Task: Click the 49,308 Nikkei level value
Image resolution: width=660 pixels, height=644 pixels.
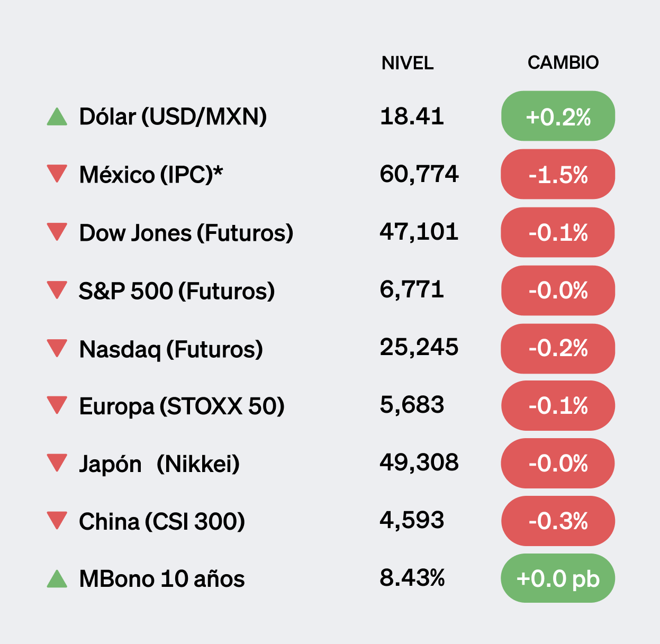Action: click(419, 462)
